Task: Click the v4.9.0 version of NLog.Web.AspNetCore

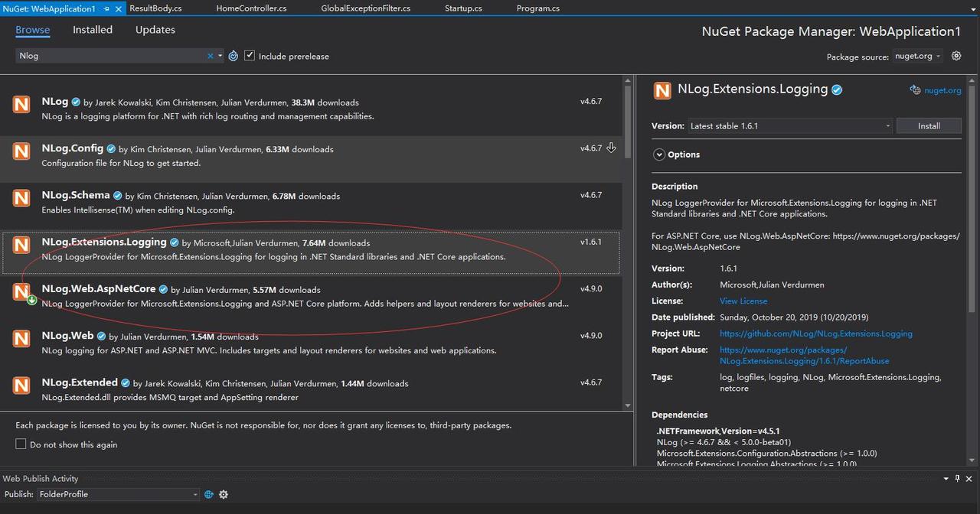Action: tap(591, 289)
